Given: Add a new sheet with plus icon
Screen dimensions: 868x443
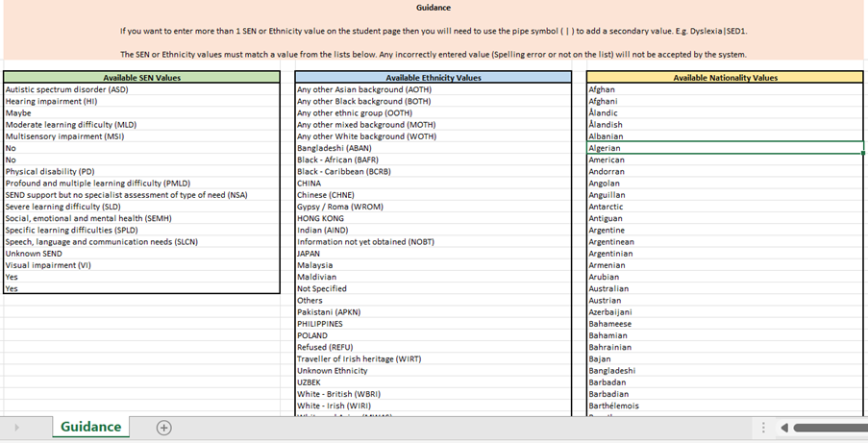Looking at the screenshot, I should (x=163, y=428).
